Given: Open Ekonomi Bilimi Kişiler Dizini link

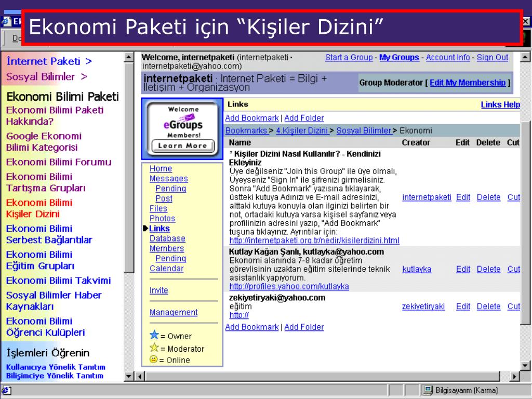Looking at the screenshot, I should coord(39,208).
